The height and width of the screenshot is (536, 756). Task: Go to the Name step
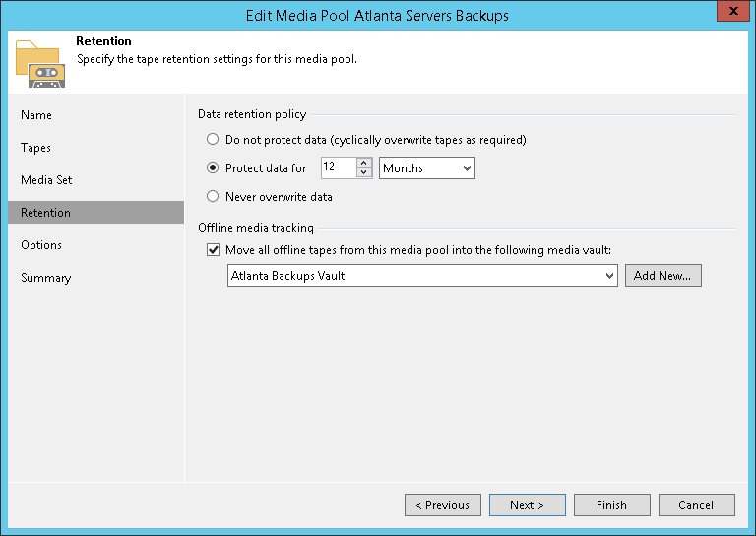[36, 115]
